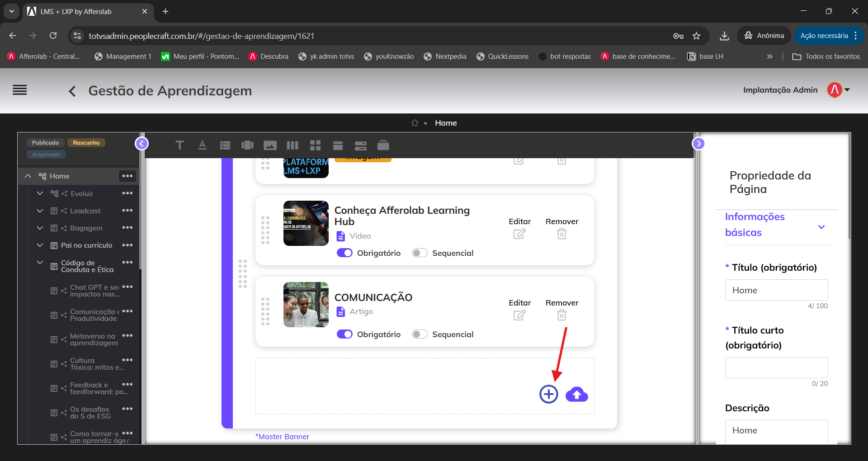Expand the Bagagem tree node
Image resolution: width=868 pixels, height=461 pixels.
pyautogui.click(x=40, y=228)
